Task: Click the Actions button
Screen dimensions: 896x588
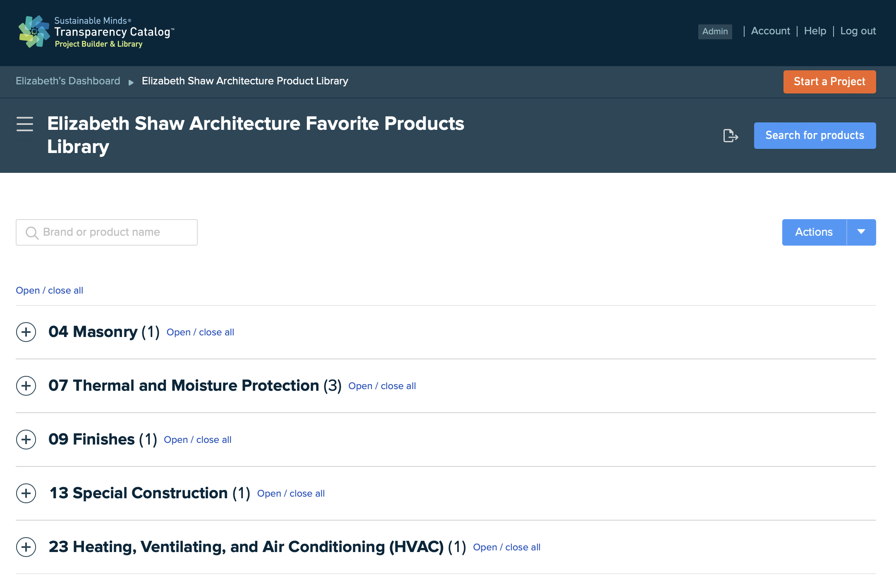Action: pos(814,232)
